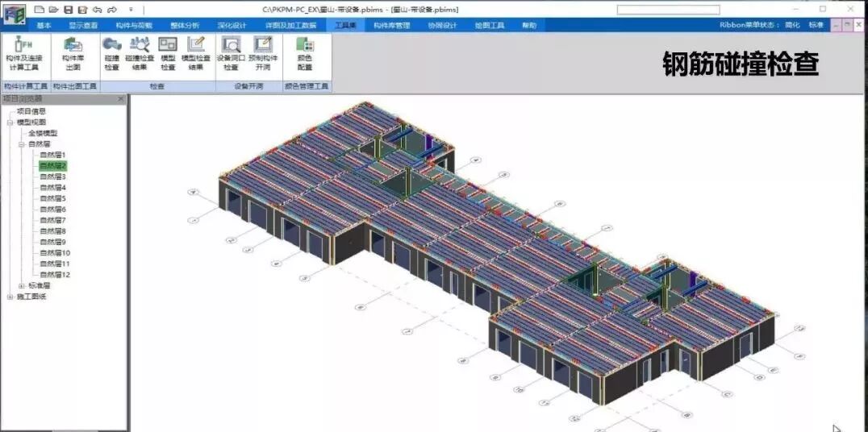This screenshot has height=432, width=868.
Task: Switch to the 整体分析 ribbon tab
Action: click(185, 26)
